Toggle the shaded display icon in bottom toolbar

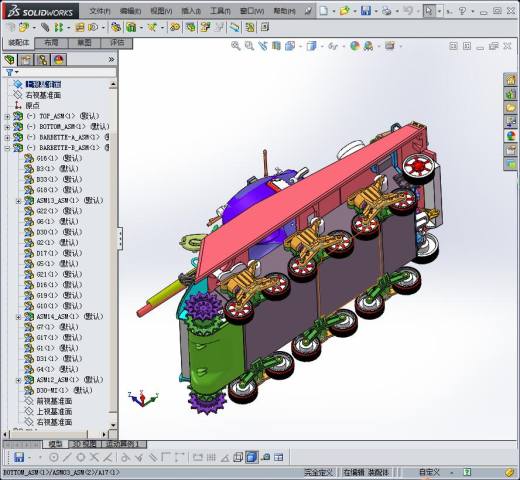click(x=251, y=457)
